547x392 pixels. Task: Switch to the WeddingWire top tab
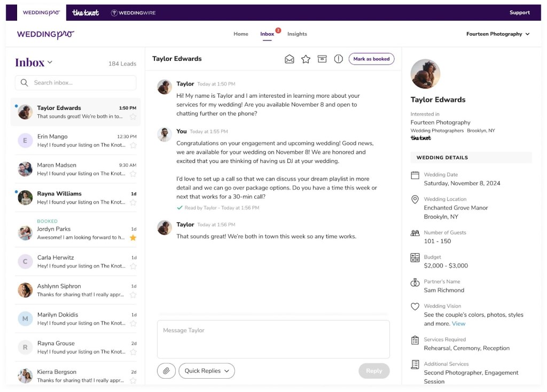pos(133,13)
